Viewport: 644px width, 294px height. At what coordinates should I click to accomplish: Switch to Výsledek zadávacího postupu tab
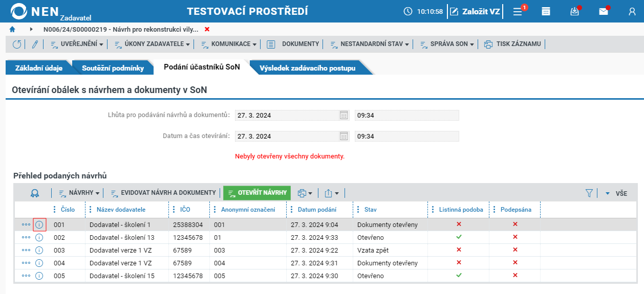coord(308,68)
